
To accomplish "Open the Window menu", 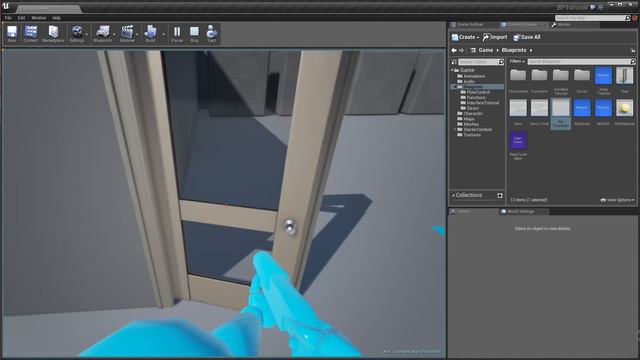I will 39,18.
